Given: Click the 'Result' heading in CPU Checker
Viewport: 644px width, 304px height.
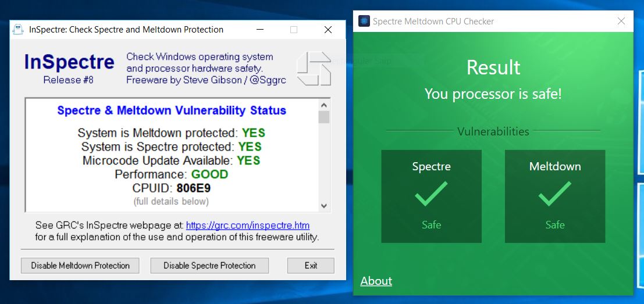Looking at the screenshot, I should tap(493, 67).
